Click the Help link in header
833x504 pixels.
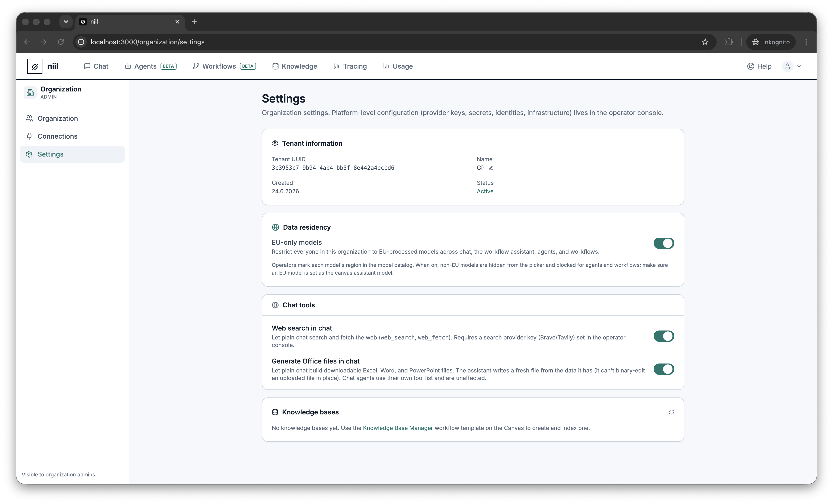click(759, 66)
